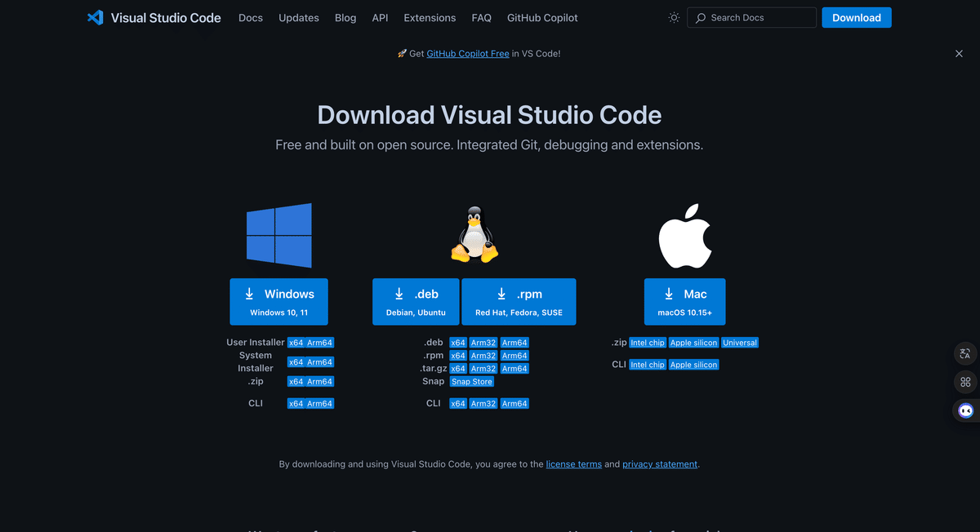Select Linux .rpm Arm64 download
This screenshot has height=532, width=980.
(x=514, y=356)
